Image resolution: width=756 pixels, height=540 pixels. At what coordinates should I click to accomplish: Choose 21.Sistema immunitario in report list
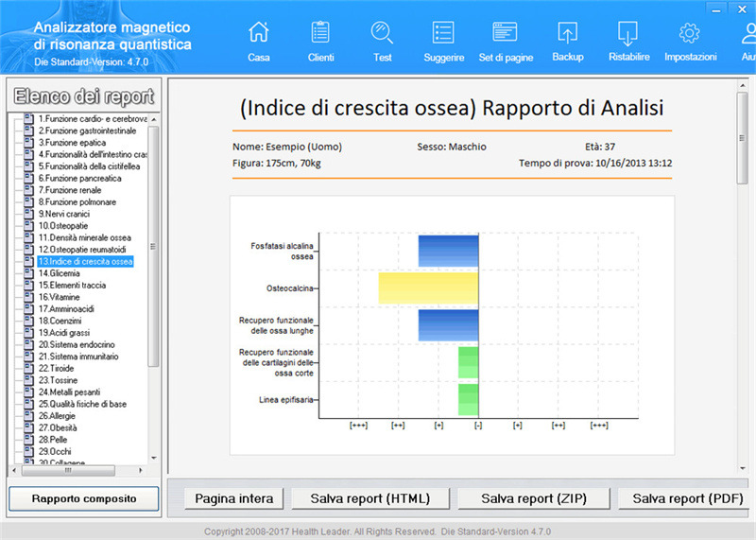[77, 357]
